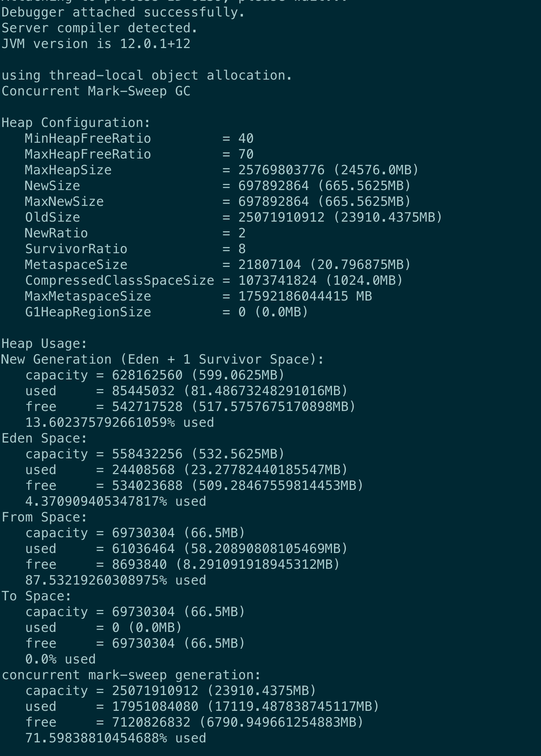Image resolution: width=541 pixels, height=756 pixels.
Task: Click the G1HeapRegionSize line
Action: (x=166, y=312)
